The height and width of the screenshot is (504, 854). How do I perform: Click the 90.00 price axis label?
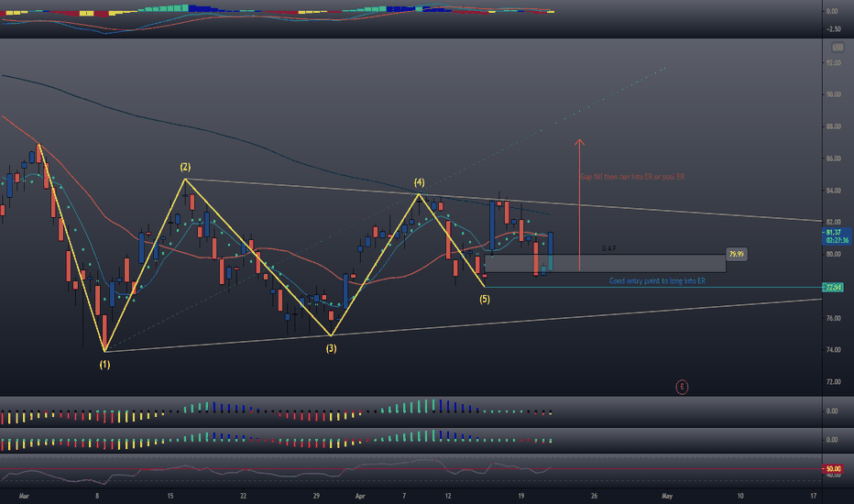pyautogui.click(x=833, y=94)
